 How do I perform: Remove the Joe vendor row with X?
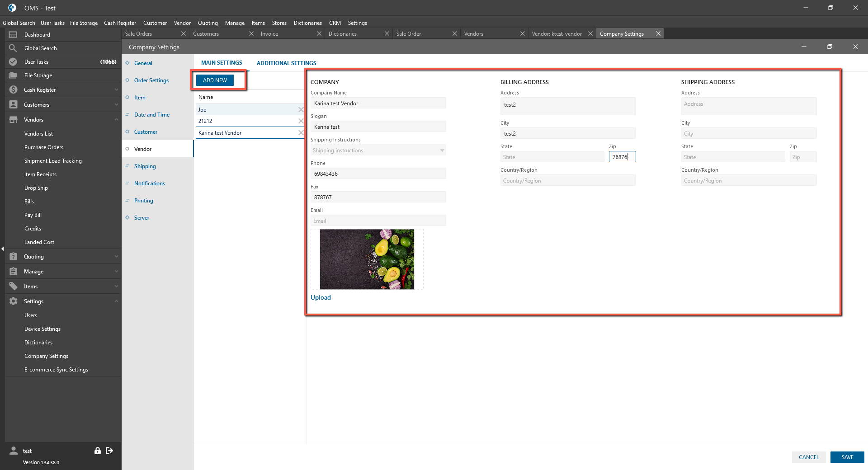point(301,110)
